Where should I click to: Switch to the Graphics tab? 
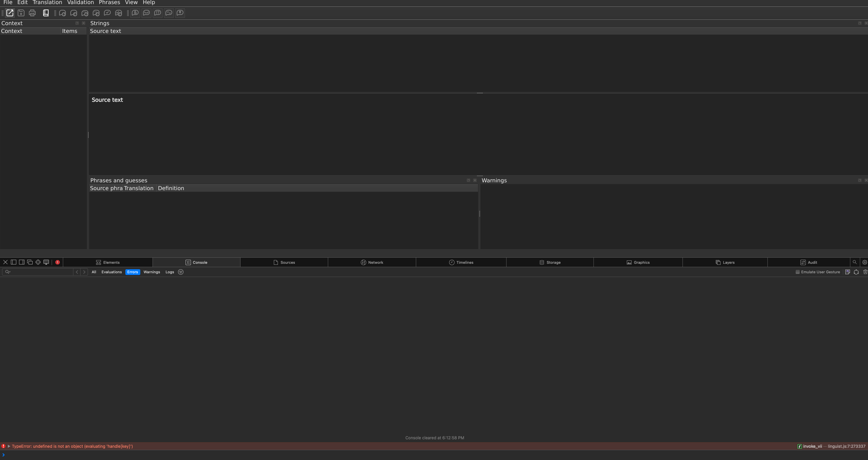click(x=638, y=262)
